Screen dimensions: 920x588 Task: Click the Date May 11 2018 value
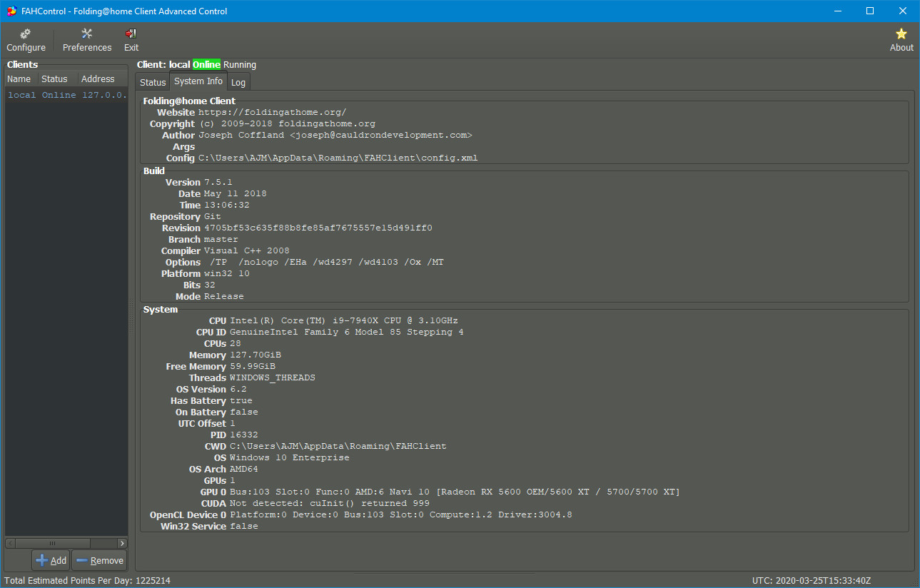click(x=235, y=193)
